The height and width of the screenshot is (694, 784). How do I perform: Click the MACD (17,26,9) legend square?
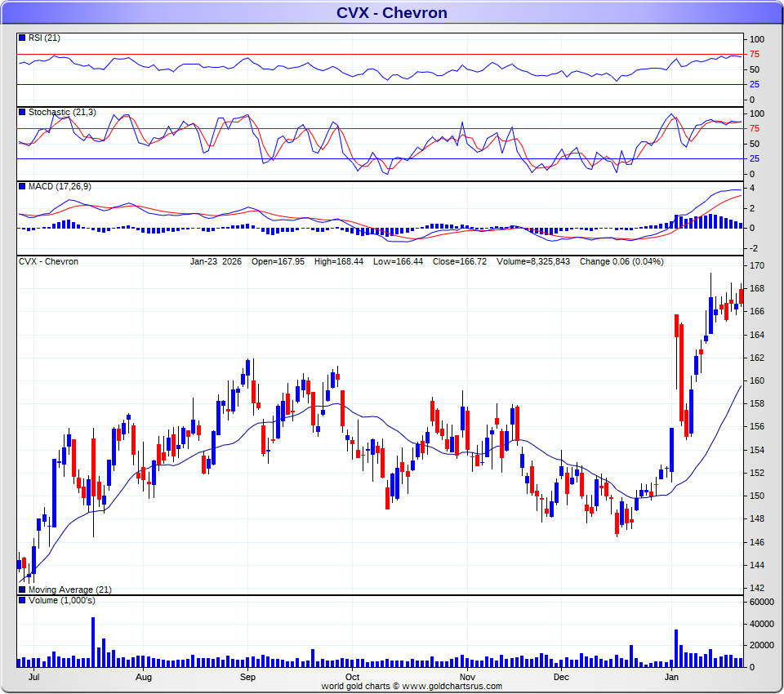click(22, 187)
